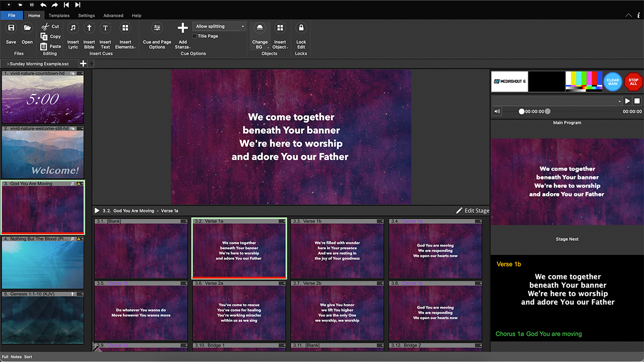The image size is (644, 362).
Task: Open a file with the Open folder icon
Action: coord(27,28)
